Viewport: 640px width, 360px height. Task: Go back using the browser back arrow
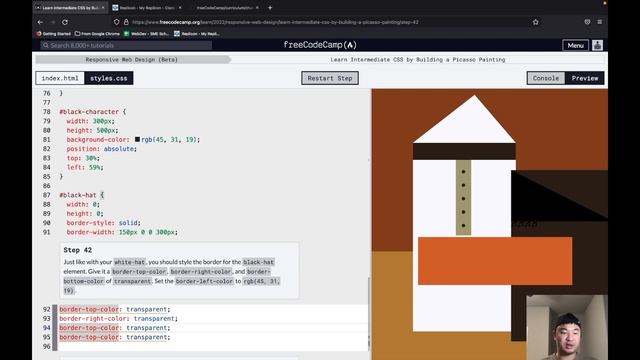pyautogui.click(x=40, y=22)
